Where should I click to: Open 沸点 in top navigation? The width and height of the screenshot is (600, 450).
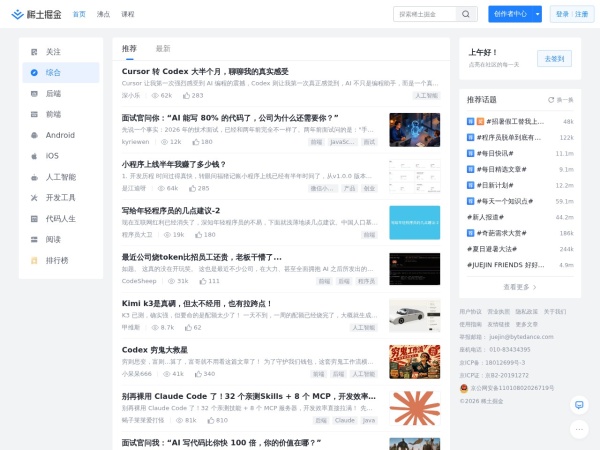(x=103, y=14)
